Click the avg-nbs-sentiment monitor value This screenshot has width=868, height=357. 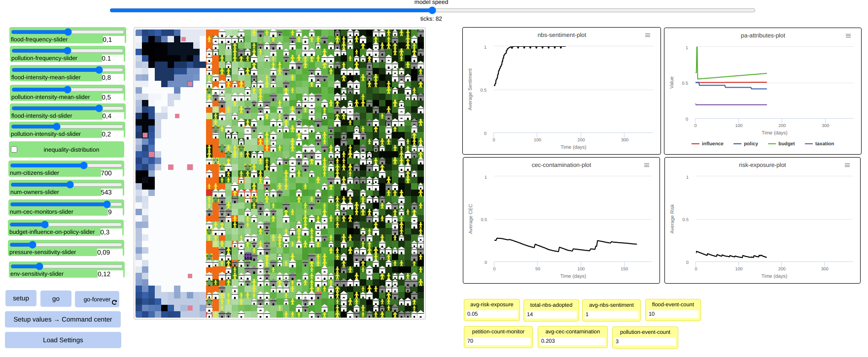click(x=611, y=315)
